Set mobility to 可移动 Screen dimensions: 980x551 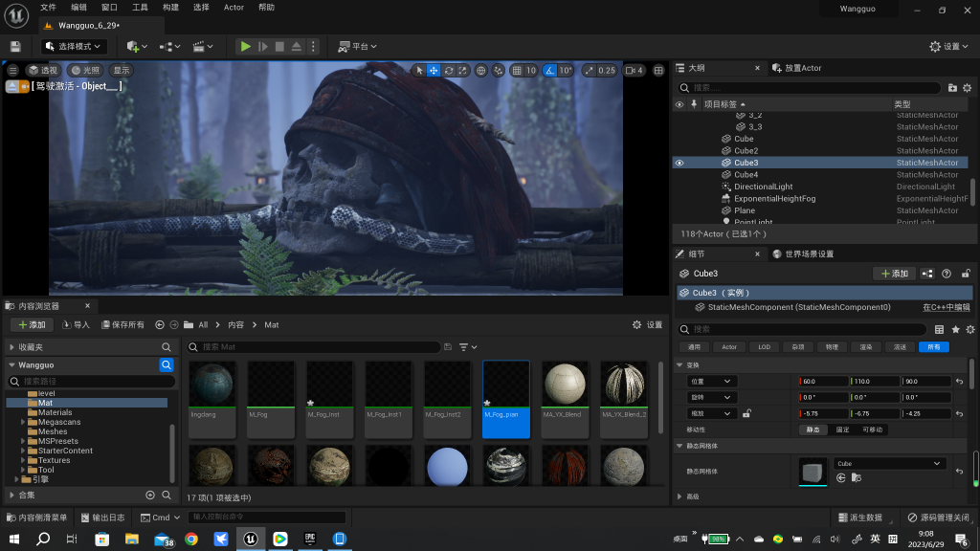point(873,430)
